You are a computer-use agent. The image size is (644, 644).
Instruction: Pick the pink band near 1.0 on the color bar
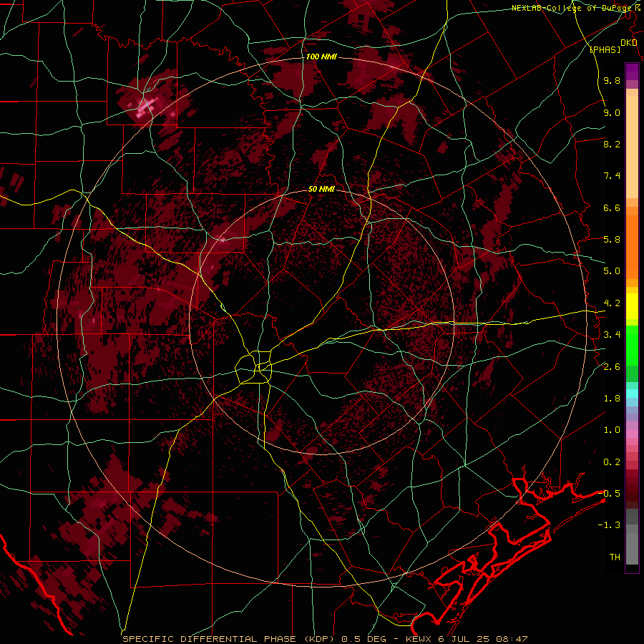pyautogui.click(x=632, y=434)
